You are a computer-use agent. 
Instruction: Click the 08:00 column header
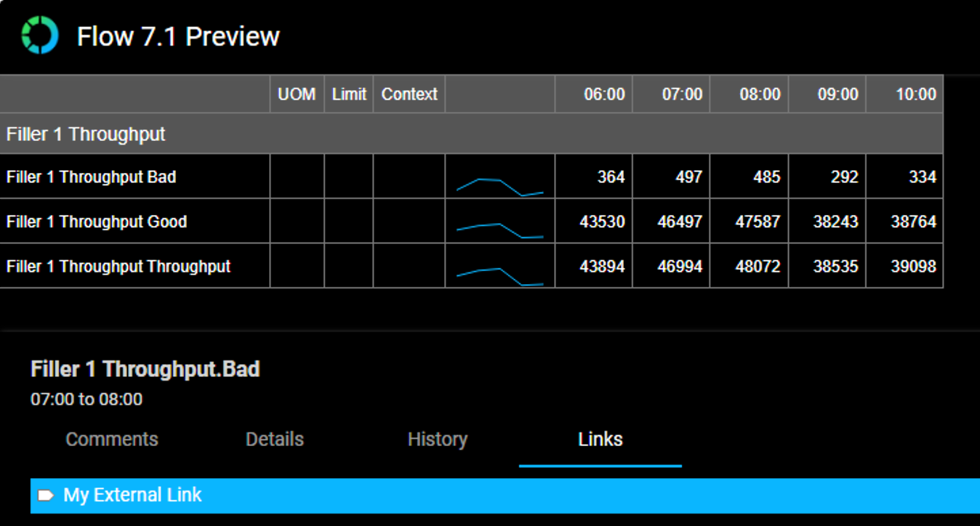pyautogui.click(x=749, y=94)
